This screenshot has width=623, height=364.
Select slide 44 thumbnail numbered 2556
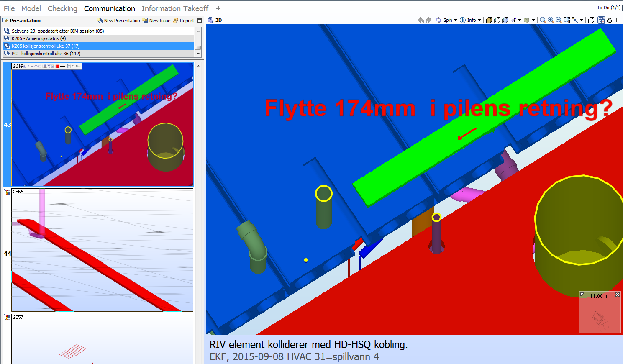tap(102, 250)
